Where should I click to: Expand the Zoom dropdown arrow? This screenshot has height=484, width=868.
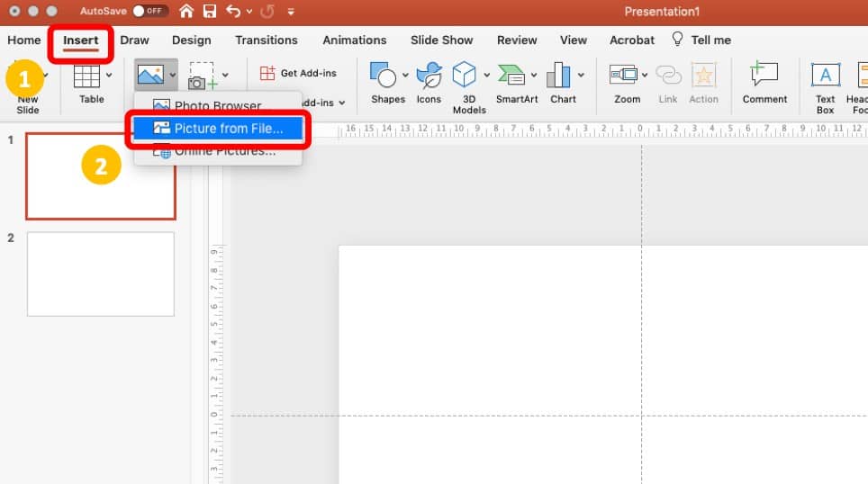click(x=645, y=76)
